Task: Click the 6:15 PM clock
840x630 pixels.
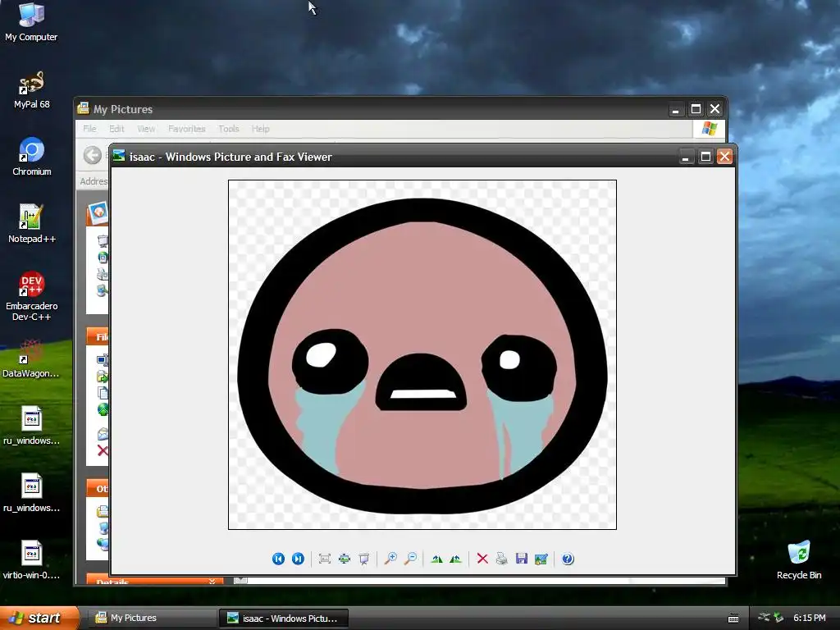Action: click(810, 618)
